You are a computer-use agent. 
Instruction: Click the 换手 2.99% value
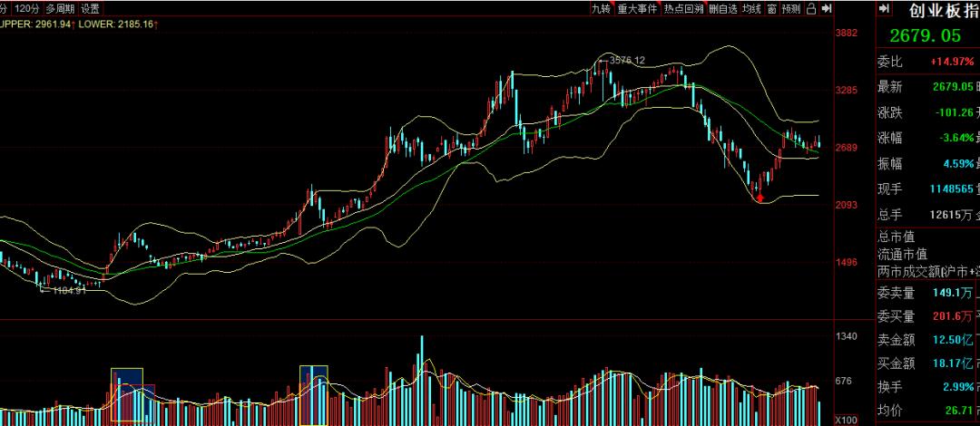958,387
